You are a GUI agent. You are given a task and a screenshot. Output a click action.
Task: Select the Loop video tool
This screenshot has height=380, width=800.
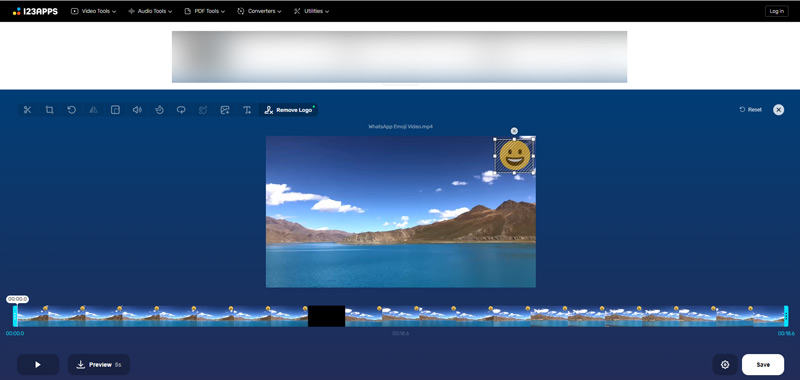point(181,110)
